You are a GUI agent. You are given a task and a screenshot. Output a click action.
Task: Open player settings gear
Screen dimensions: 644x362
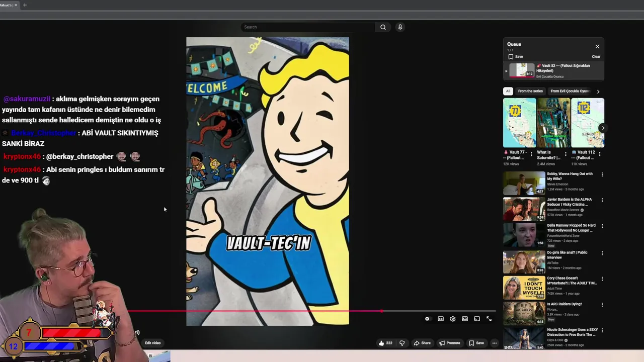[452, 319]
